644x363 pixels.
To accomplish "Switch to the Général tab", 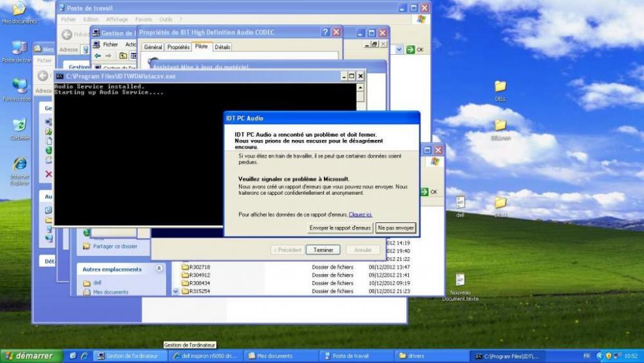I will [153, 47].
